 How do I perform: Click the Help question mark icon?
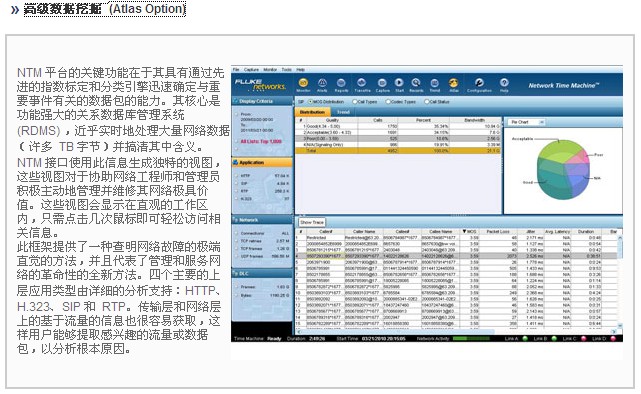point(504,83)
